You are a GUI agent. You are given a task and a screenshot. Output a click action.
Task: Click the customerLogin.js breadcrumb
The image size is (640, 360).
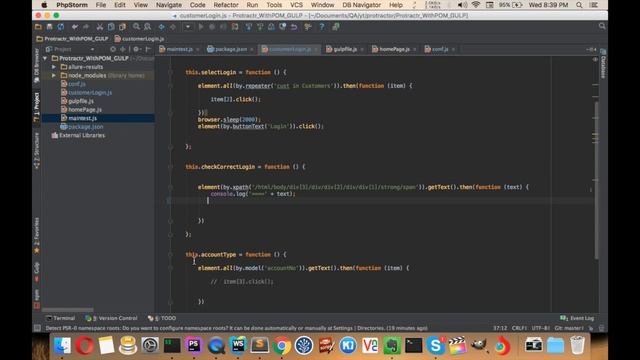point(139,39)
